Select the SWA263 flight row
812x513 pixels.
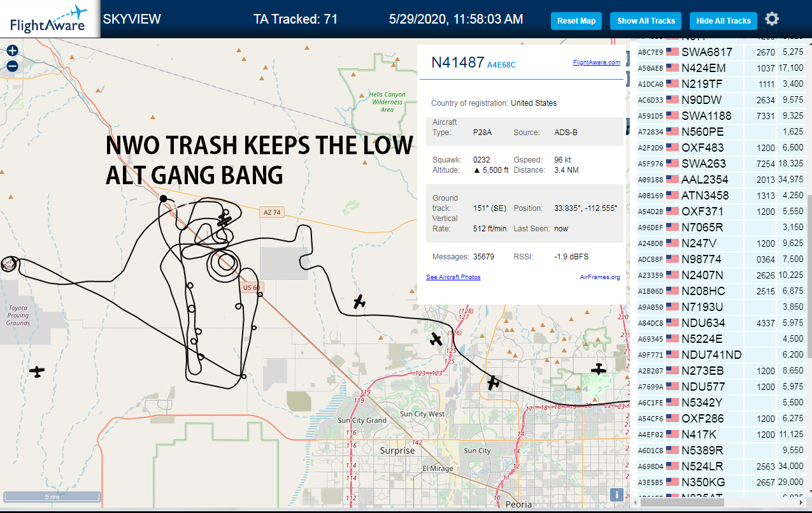(x=722, y=164)
